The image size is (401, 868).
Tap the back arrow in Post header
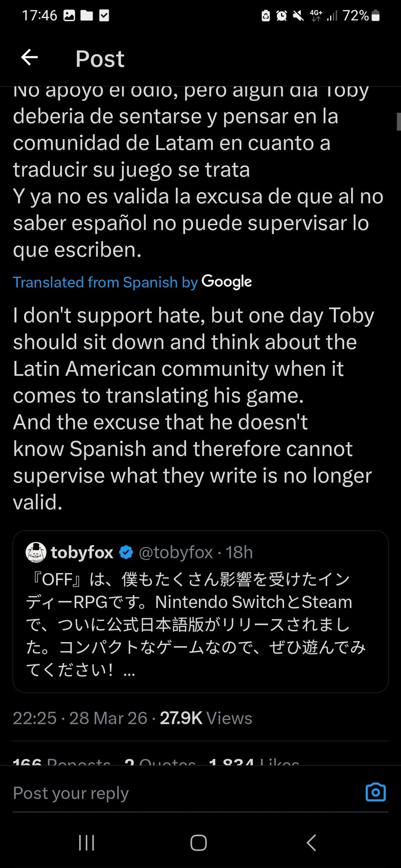click(30, 57)
